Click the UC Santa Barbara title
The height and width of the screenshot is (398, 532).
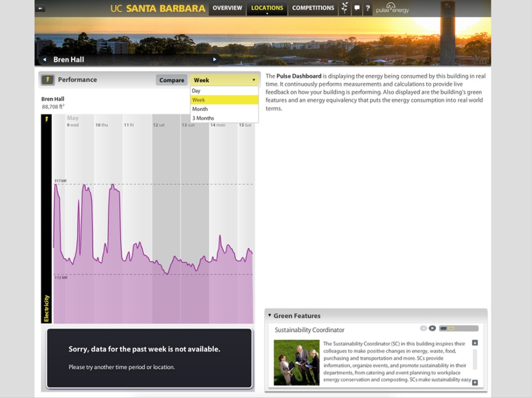(x=158, y=8)
